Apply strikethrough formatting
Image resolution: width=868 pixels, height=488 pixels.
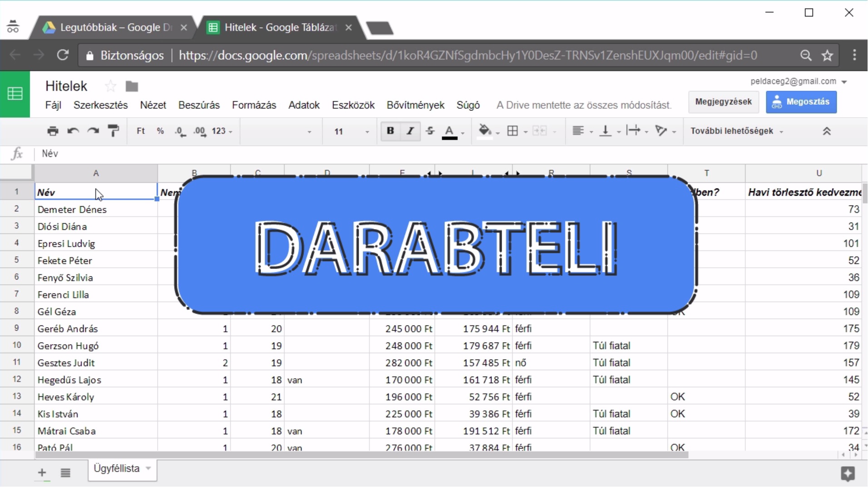coord(430,131)
